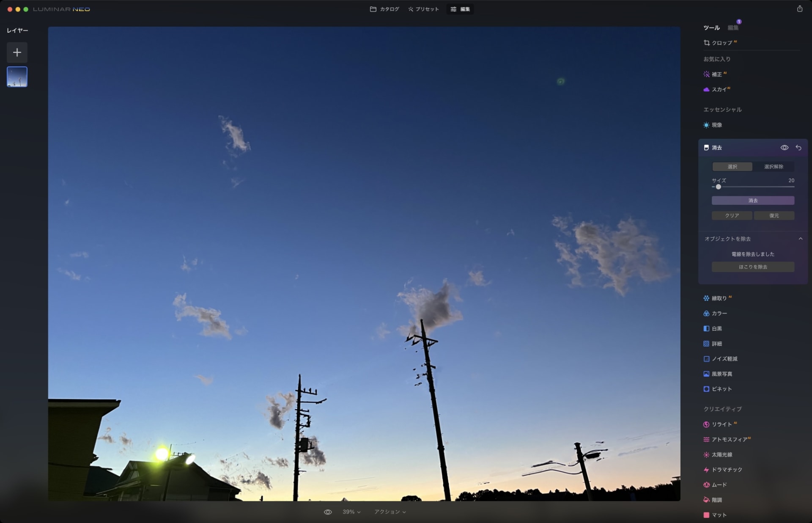Select the ノイズ軽減 noise reduction tool
Screen dimensions: 812x523
pyautogui.click(x=724, y=359)
